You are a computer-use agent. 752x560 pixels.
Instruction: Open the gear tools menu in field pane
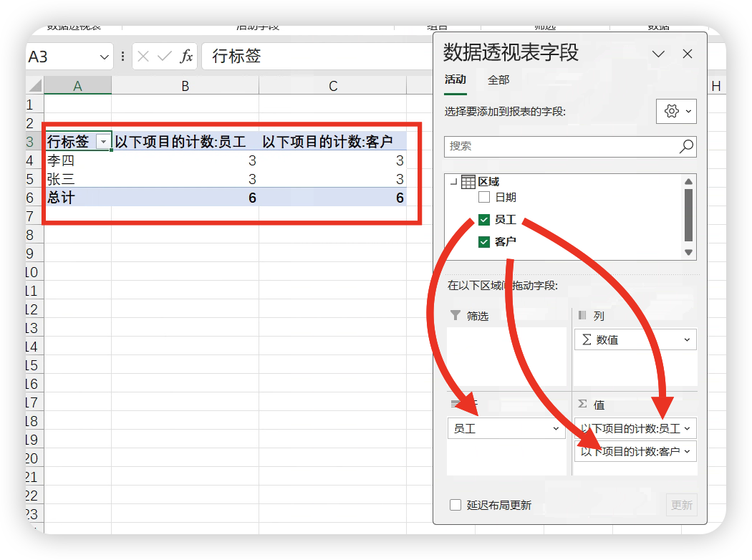(x=676, y=111)
